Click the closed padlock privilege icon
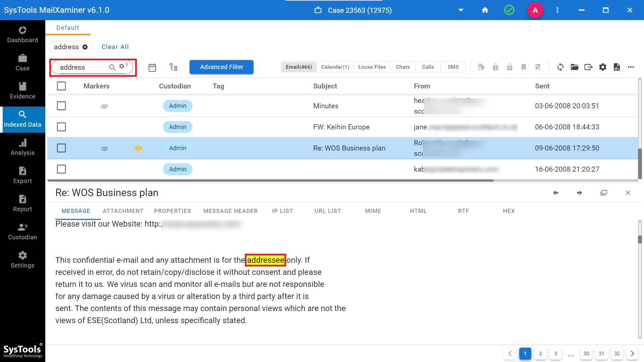 tap(495, 67)
